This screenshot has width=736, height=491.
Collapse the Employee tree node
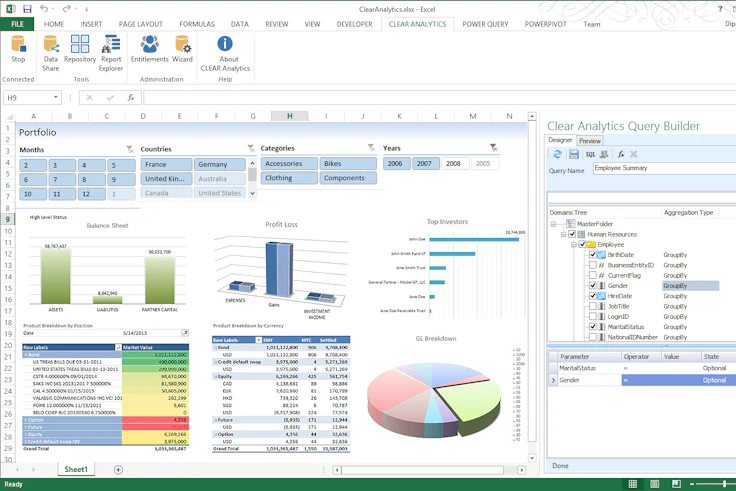(x=573, y=245)
